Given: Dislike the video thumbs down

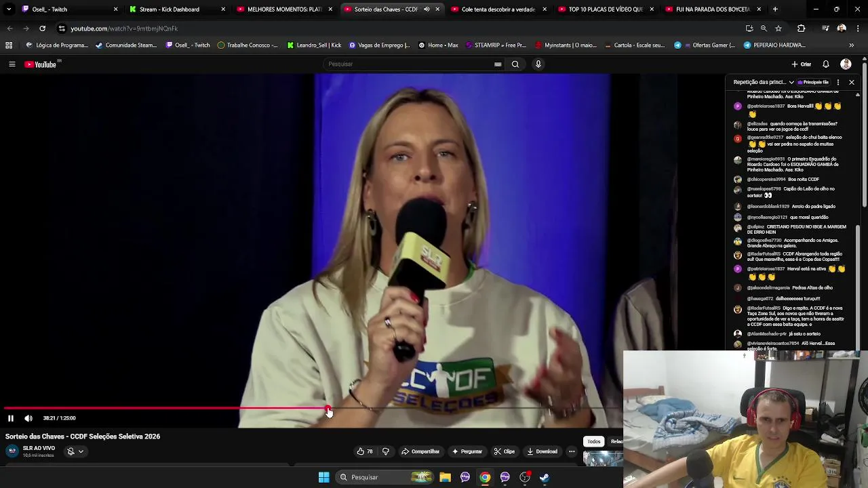Looking at the screenshot, I should (x=386, y=451).
